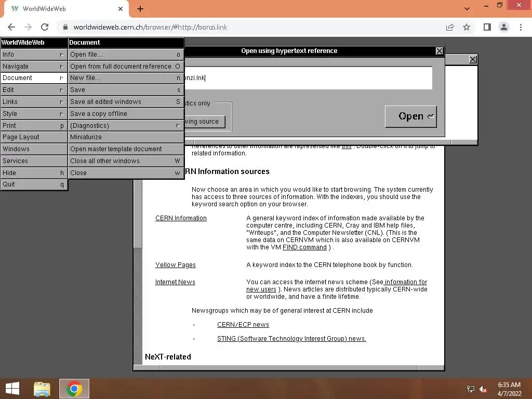Open tab search chevron in title bar
Image resolution: width=532 pixels, height=399 pixels.
click(x=467, y=9)
